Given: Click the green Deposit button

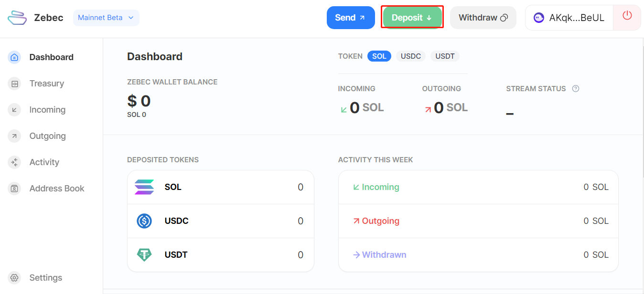Looking at the screenshot, I should coord(412,18).
